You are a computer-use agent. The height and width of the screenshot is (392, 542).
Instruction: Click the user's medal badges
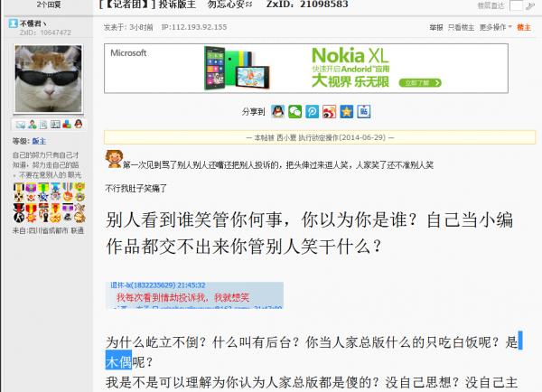[49, 202]
